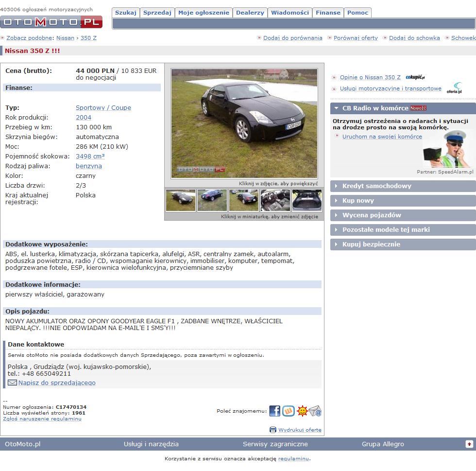Share via the sun-shaped Śledzik icon
The height and width of the screenshot is (471, 476).
(x=302, y=411)
